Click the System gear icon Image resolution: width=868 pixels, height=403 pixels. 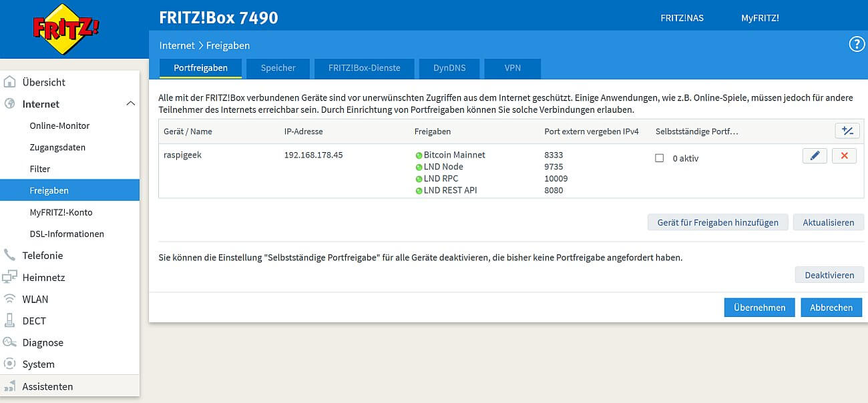(x=9, y=364)
